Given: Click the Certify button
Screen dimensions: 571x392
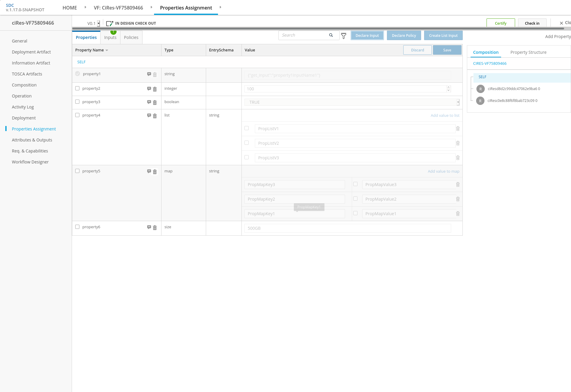Looking at the screenshot, I should 501,23.
